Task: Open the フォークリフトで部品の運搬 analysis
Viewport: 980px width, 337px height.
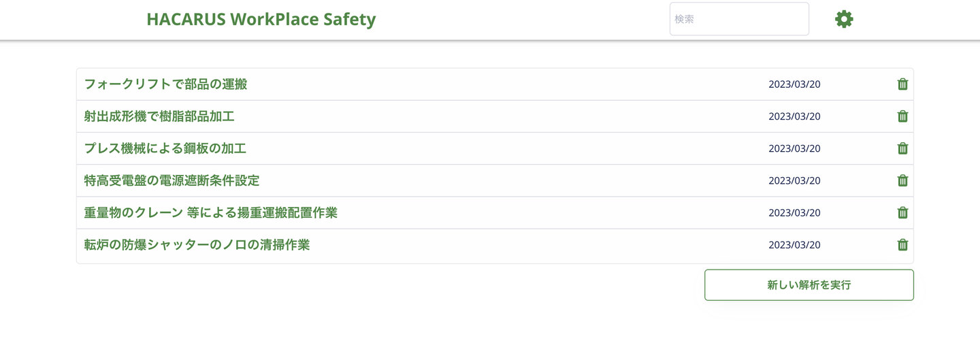Action: pyautogui.click(x=165, y=84)
